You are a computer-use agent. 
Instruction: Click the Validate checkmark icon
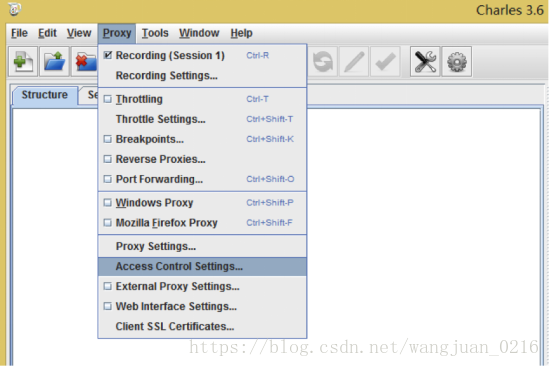[385, 62]
